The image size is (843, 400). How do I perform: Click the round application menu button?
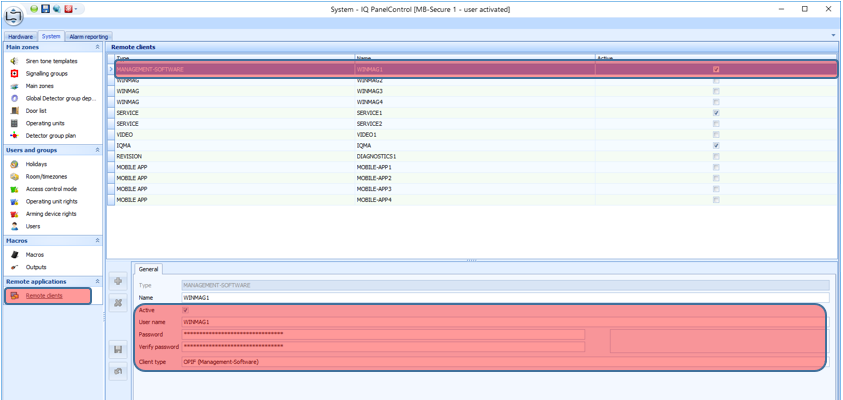pyautogui.click(x=13, y=16)
